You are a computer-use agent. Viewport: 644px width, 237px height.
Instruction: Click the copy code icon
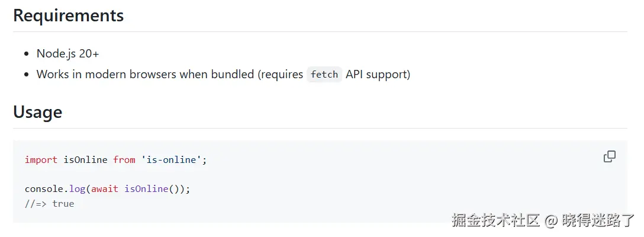[609, 157]
